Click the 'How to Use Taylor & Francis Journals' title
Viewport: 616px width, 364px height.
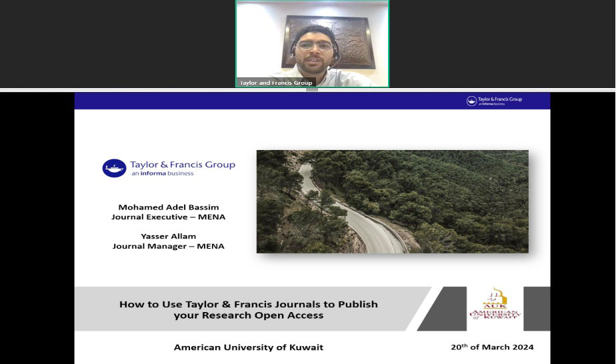pyautogui.click(x=248, y=304)
